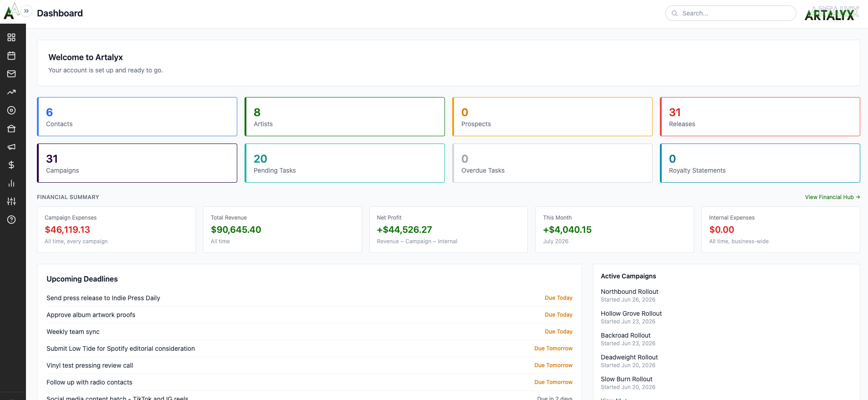Open the dollar sign finance icon
Image resolution: width=868 pixels, height=400 pixels.
[11, 165]
